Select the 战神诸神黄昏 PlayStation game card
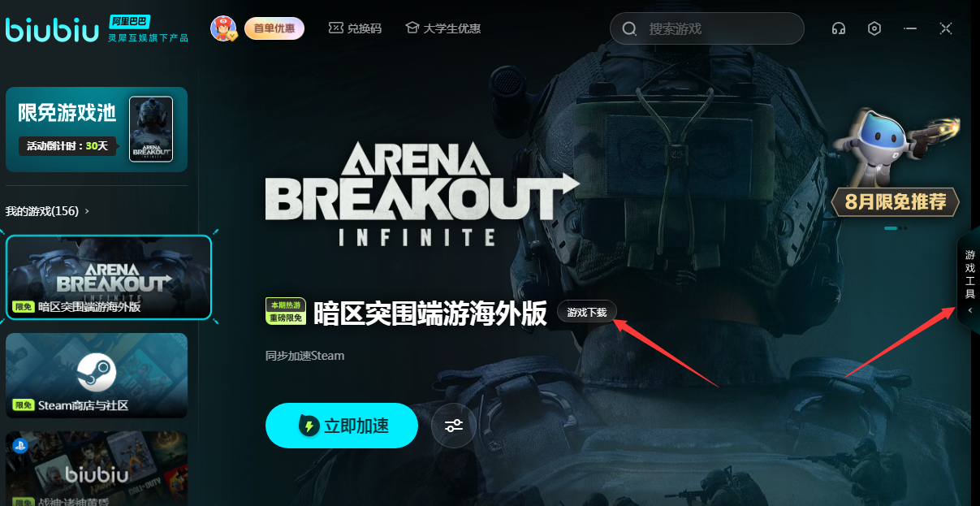The width and height of the screenshot is (980, 506). [x=97, y=469]
